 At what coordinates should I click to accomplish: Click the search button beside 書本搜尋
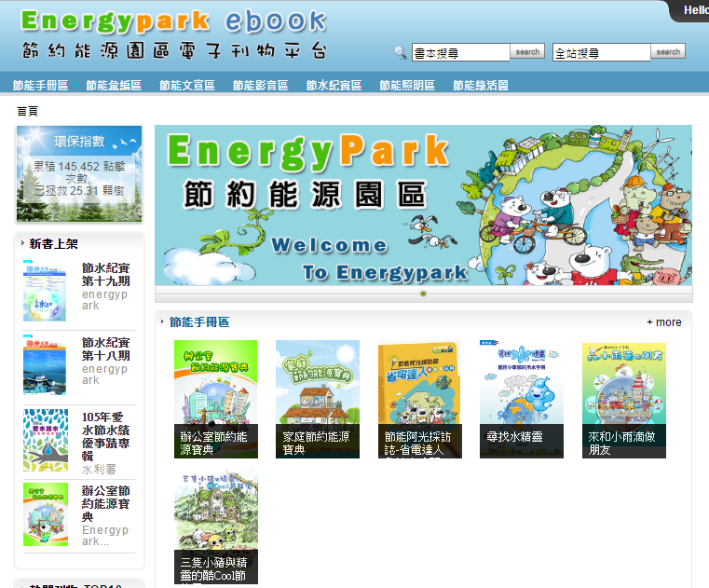coord(527,51)
